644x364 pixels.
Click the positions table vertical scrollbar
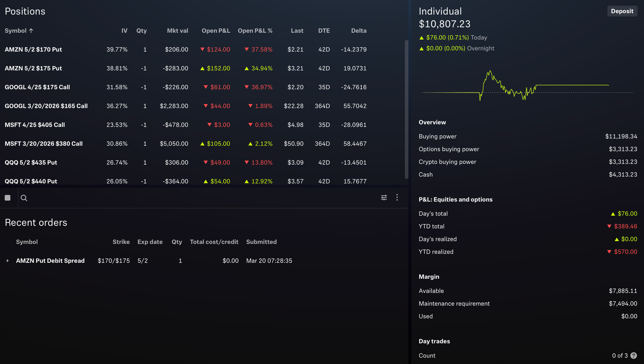[406, 109]
